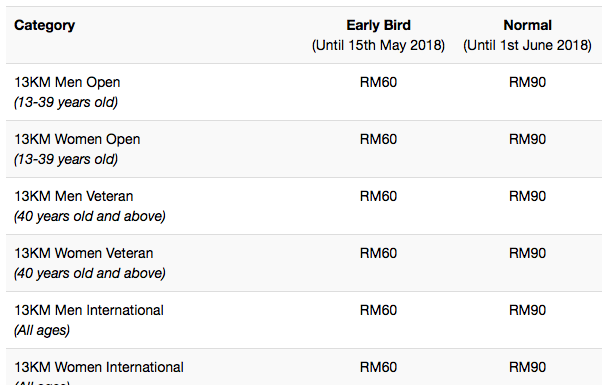Select the 13KM Men Veteran category

coord(74,196)
